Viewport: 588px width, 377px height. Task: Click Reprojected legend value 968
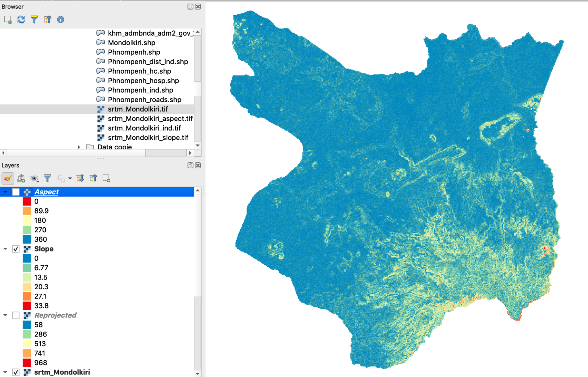[40, 363]
